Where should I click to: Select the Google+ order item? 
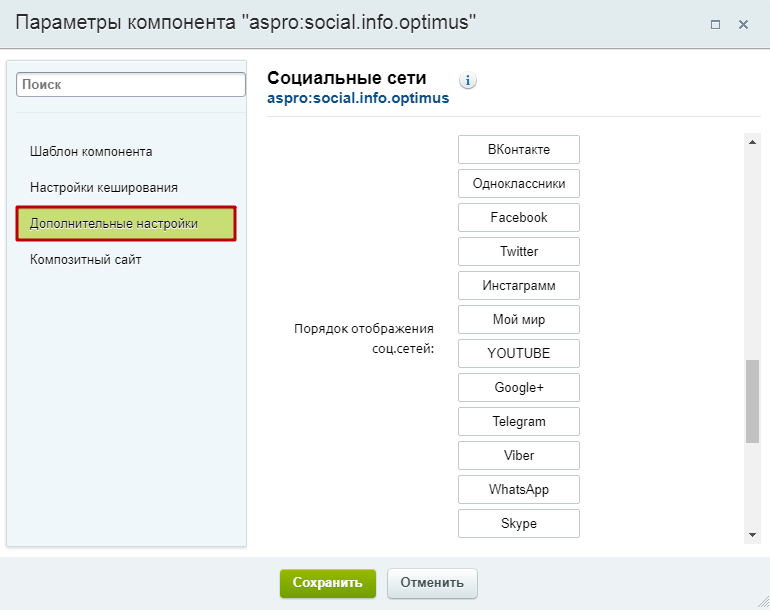point(519,388)
